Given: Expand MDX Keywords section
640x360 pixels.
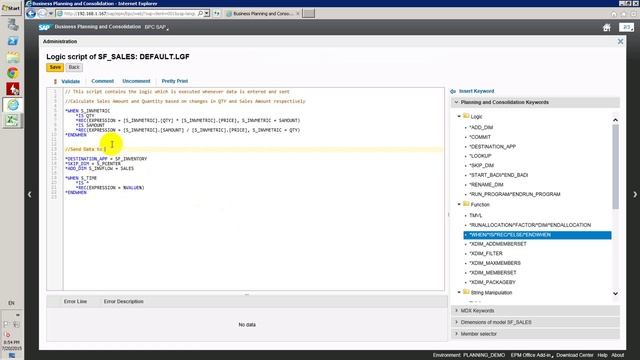Looking at the screenshot, I should coord(535,311).
